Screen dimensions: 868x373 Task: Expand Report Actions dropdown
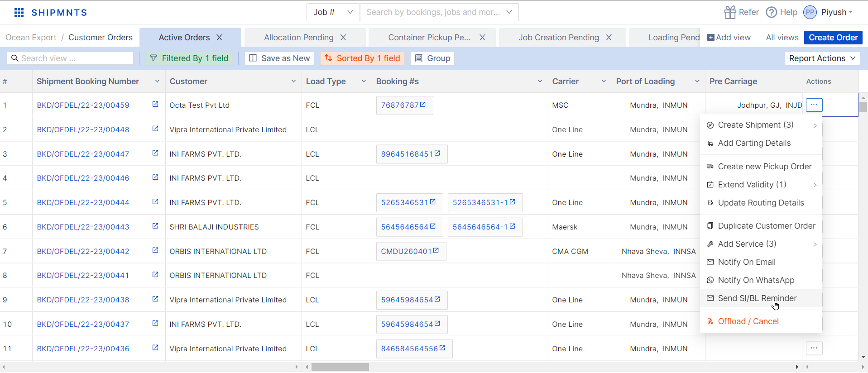click(821, 58)
